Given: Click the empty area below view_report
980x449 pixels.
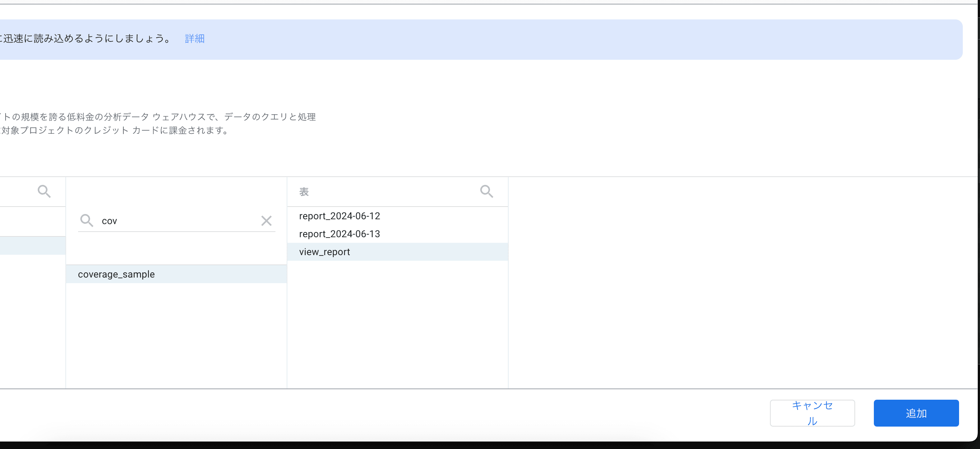Looking at the screenshot, I should [x=397, y=323].
